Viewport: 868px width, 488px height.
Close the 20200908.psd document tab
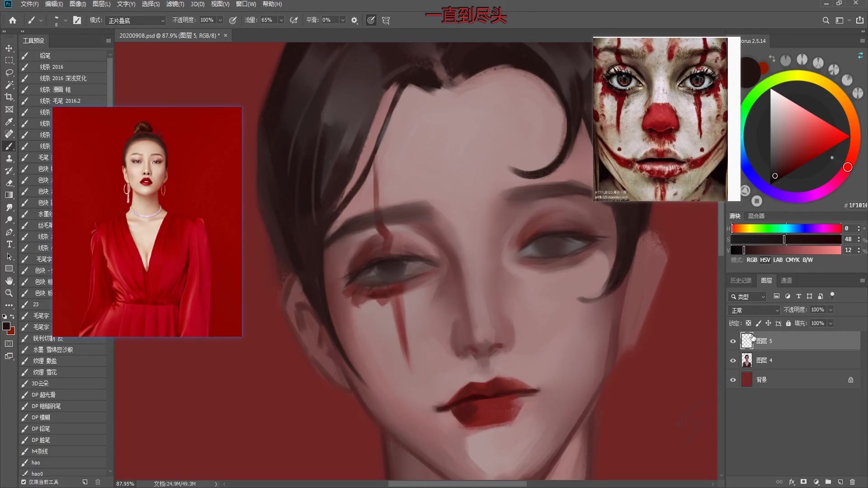tap(226, 35)
